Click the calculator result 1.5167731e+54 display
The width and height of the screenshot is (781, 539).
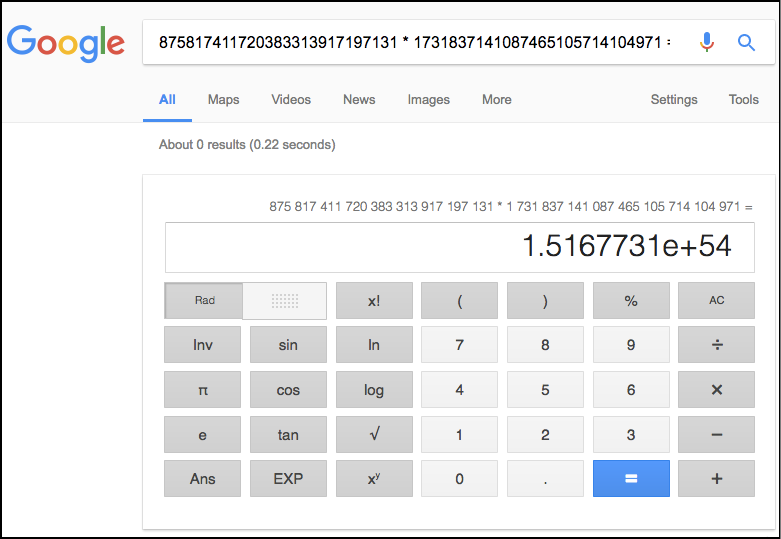click(x=459, y=247)
